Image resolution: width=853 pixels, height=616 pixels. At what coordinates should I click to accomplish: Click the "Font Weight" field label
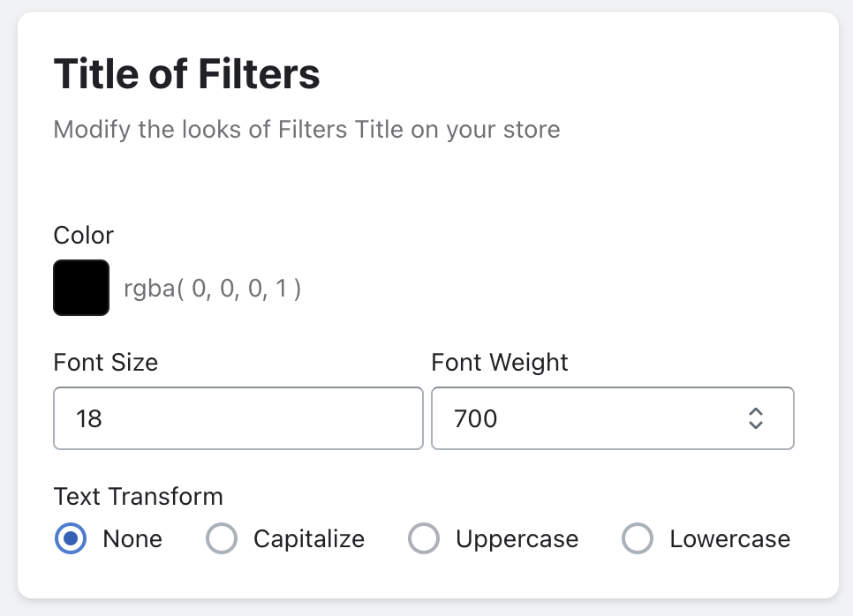click(x=500, y=362)
